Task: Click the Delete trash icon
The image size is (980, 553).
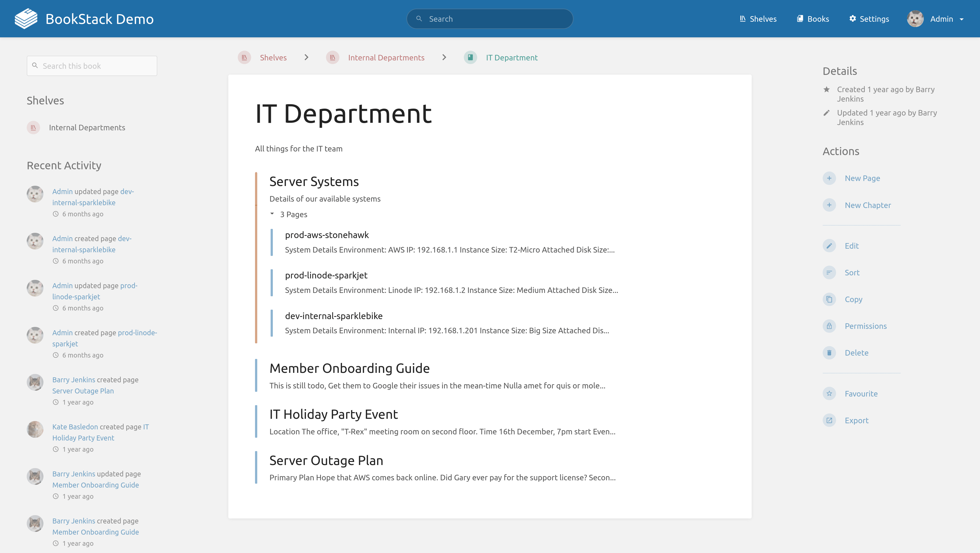Action: click(829, 353)
